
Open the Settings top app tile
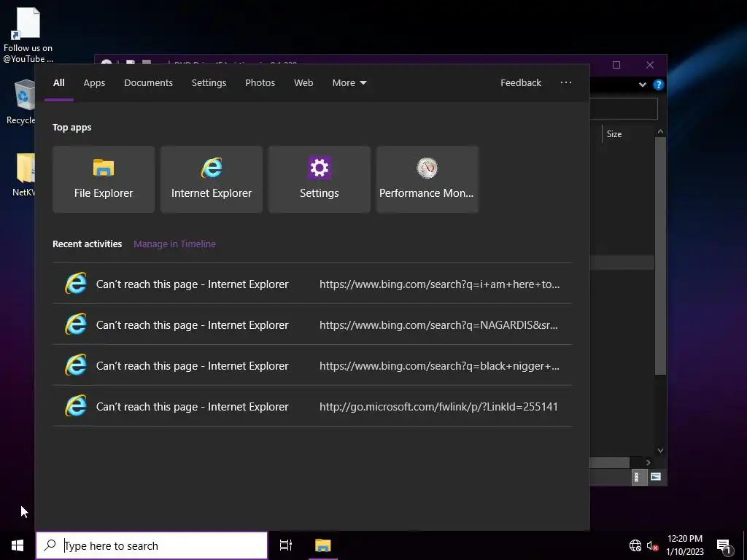320,179
